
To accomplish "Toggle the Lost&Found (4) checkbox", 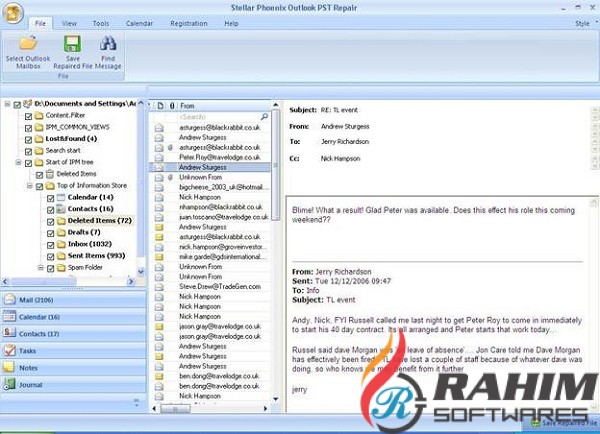I will 28,140.
